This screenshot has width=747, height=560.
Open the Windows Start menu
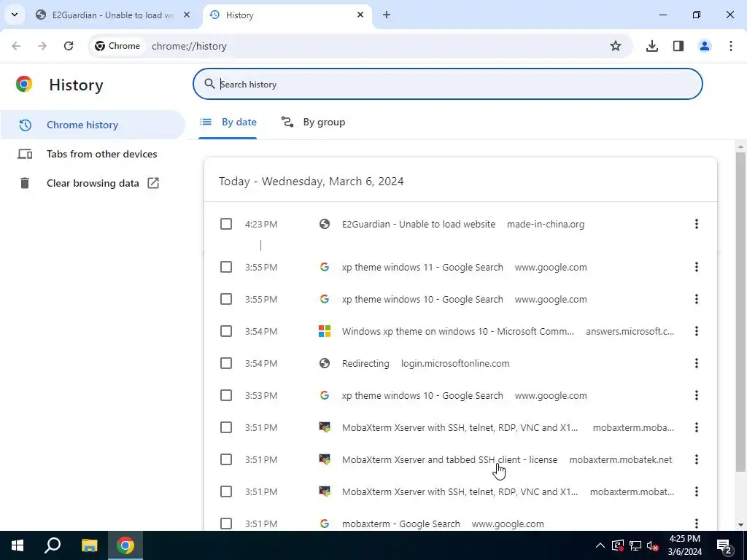point(18,545)
